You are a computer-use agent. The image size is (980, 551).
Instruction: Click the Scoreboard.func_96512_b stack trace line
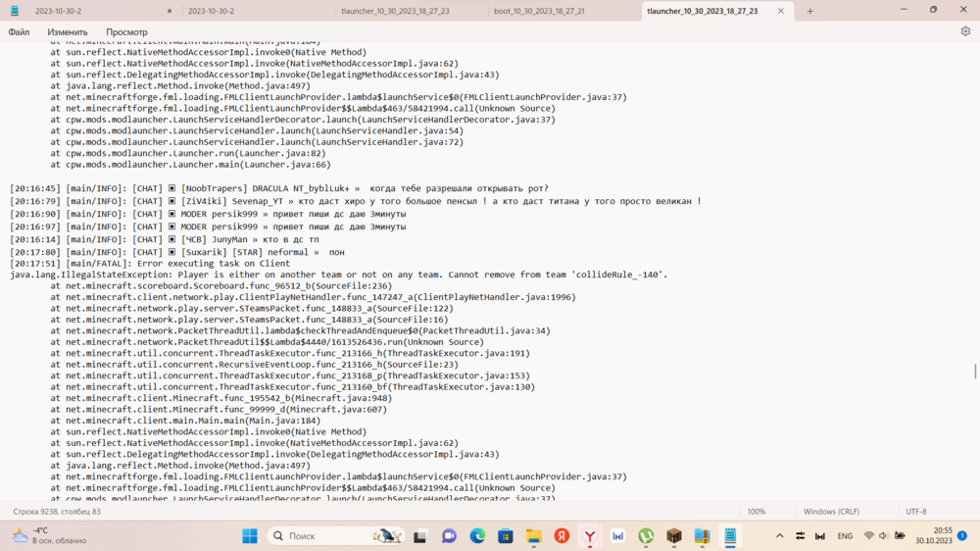(221, 286)
